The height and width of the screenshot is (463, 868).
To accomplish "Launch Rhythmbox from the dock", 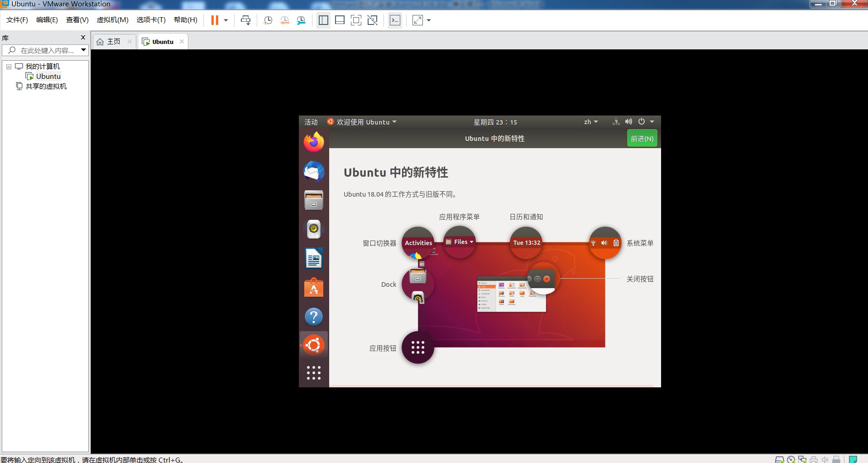I will point(314,229).
